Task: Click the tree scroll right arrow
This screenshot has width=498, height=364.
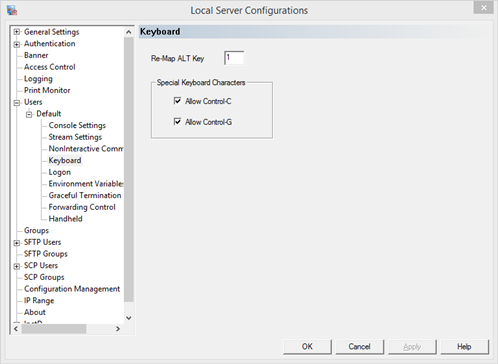Action: pos(118,329)
